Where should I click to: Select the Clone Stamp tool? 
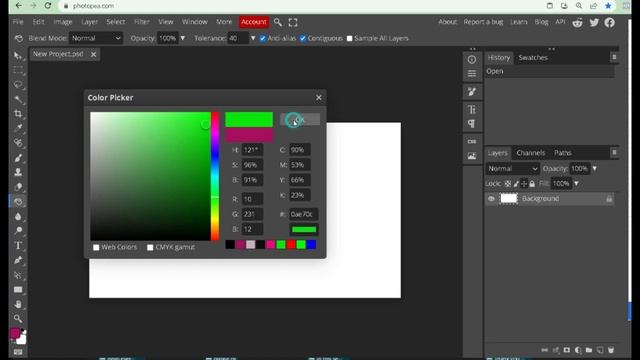click(18, 172)
